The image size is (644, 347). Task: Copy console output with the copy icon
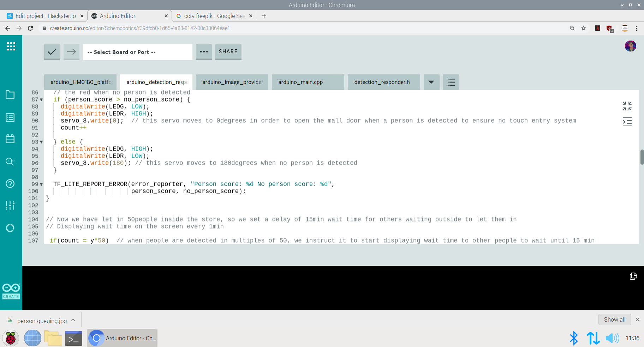click(634, 276)
